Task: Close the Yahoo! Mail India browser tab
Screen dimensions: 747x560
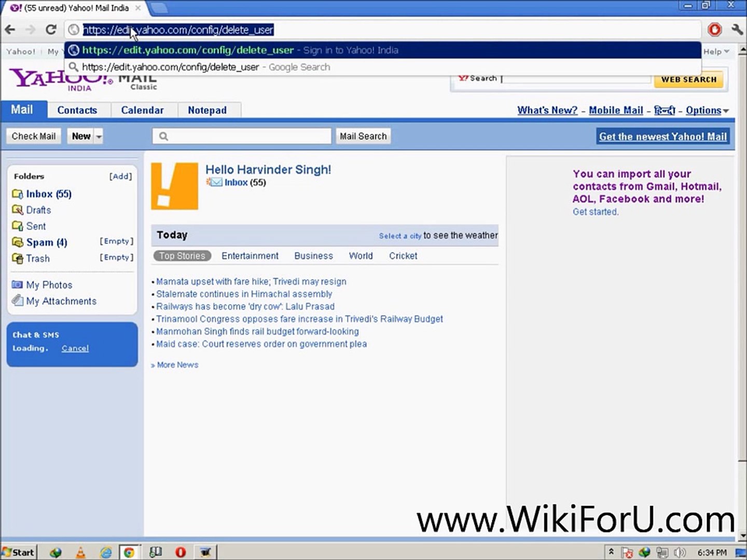Action: 138,8
